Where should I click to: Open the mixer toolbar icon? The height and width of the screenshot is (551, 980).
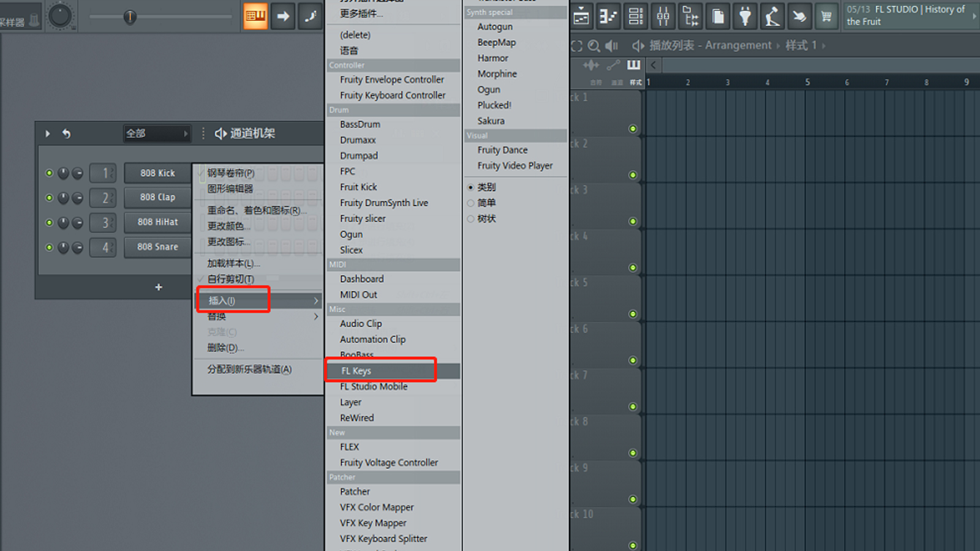pos(663,17)
